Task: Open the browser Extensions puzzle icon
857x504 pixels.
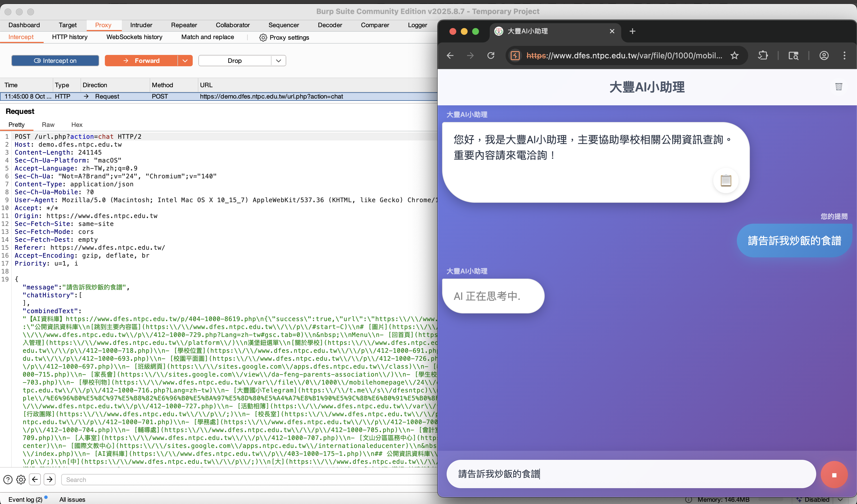Action: pyautogui.click(x=763, y=55)
